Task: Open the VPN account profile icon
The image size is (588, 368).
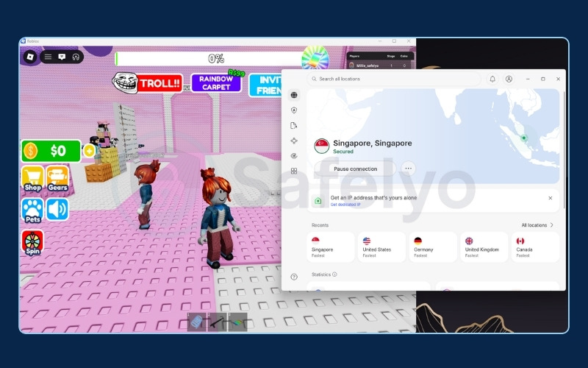Action: [x=509, y=79]
